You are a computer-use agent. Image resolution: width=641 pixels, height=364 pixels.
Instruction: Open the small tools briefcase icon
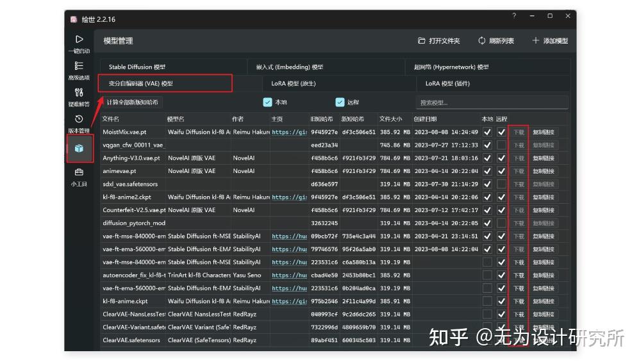tap(79, 172)
